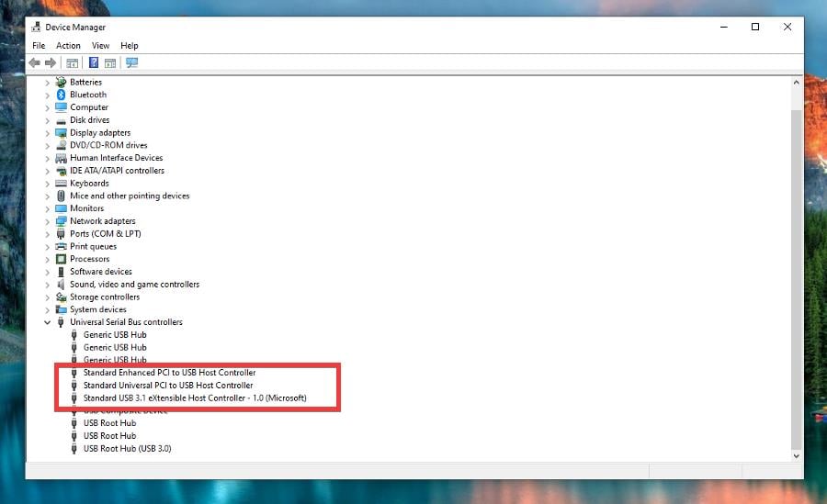Screen dimensions: 827x504
Task: Expand the Display adapters category
Action: pos(47,133)
